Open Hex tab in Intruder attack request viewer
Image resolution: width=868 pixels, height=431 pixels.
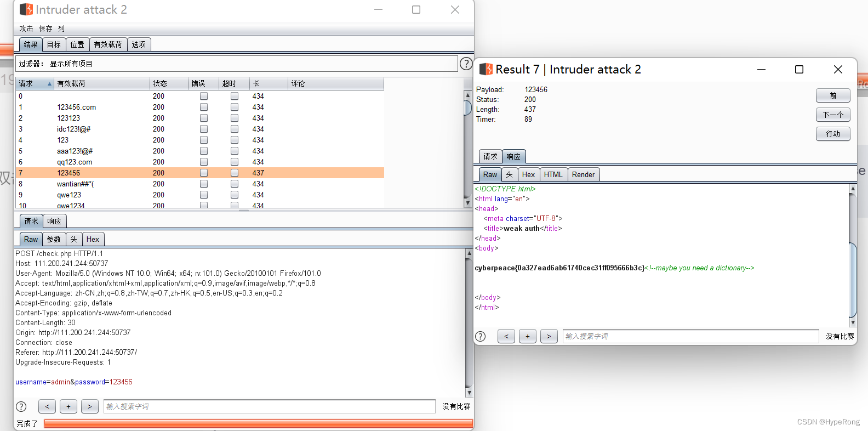pyautogui.click(x=93, y=239)
